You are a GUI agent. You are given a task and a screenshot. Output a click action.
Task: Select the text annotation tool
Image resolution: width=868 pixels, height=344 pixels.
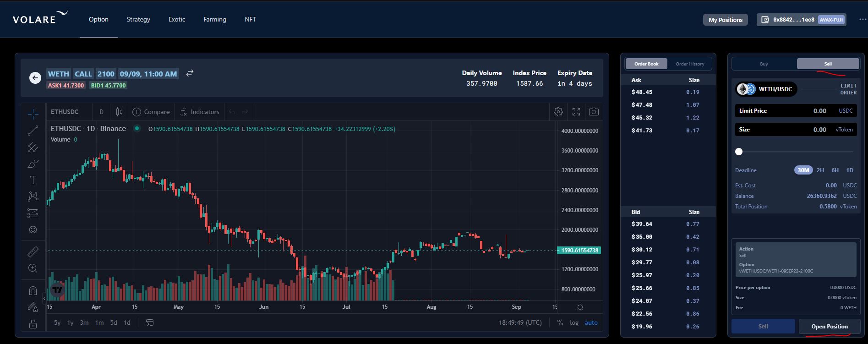click(33, 180)
